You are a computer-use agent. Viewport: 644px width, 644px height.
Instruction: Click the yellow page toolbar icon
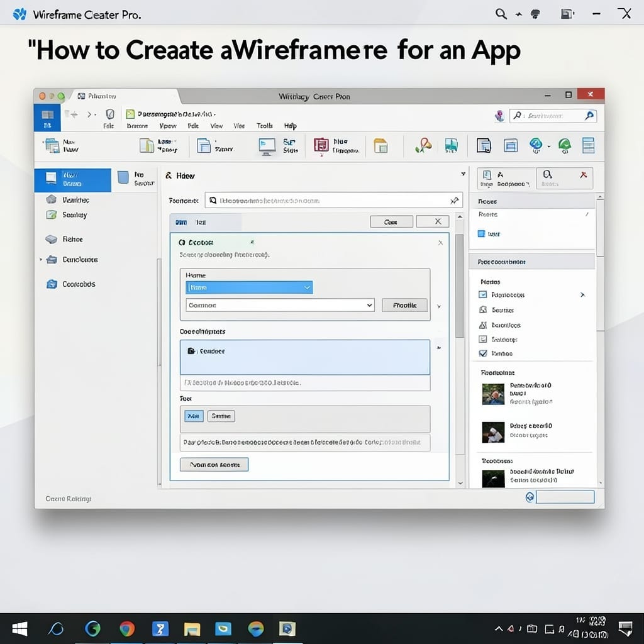click(380, 146)
